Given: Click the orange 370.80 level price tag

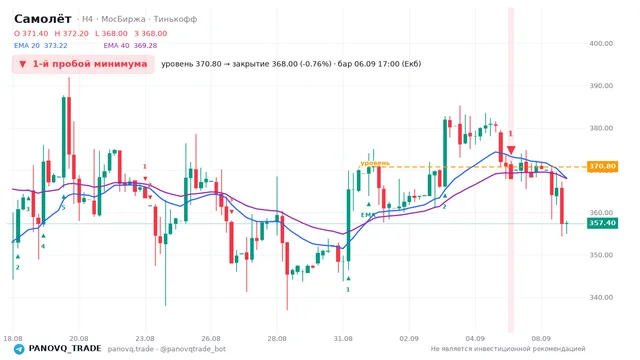Looking at the screenshot, I should pos(602,167).
